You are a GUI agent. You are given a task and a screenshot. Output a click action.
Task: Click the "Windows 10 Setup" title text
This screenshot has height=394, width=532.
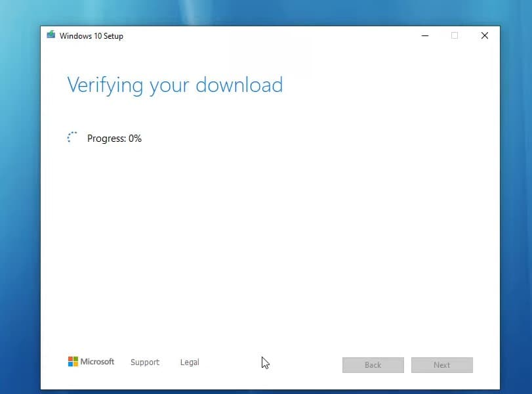(91, 36)
